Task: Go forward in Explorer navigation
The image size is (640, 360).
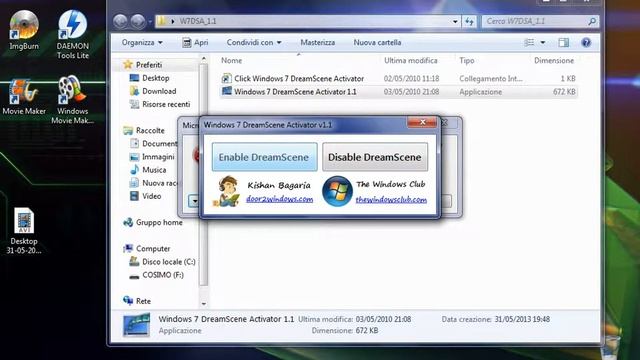Action: click(138, 21)
